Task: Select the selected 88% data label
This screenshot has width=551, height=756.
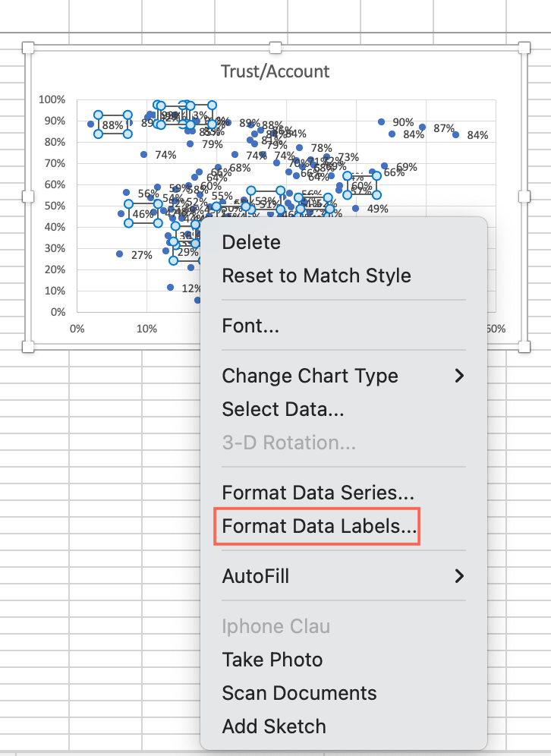Action: (112, 125)
